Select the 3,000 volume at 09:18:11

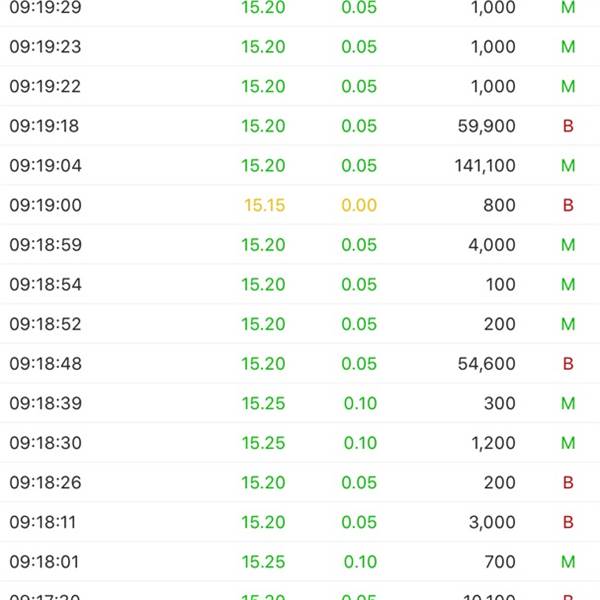pos(492,522)
